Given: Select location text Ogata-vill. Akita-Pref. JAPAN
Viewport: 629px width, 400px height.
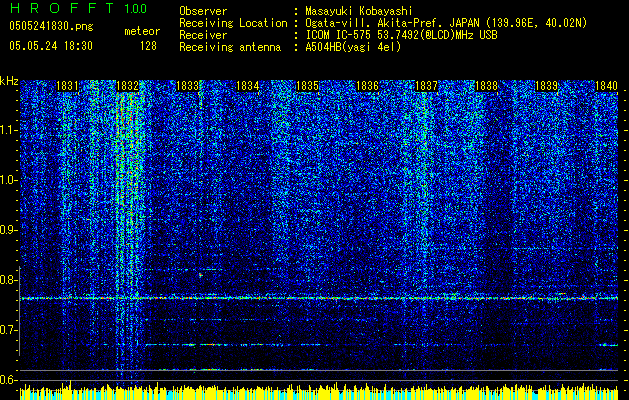Looking at the screenshot, I should [392, 23].
